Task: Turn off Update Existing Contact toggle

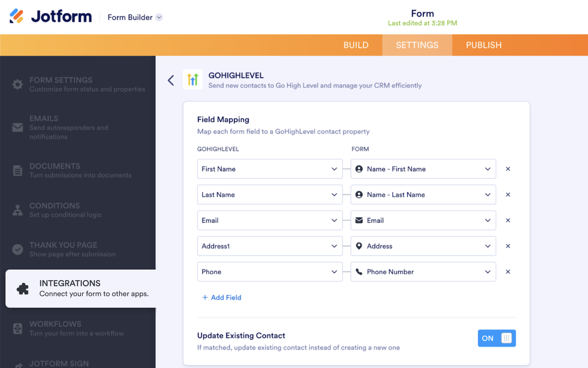Action: click(x=497, y=338)
